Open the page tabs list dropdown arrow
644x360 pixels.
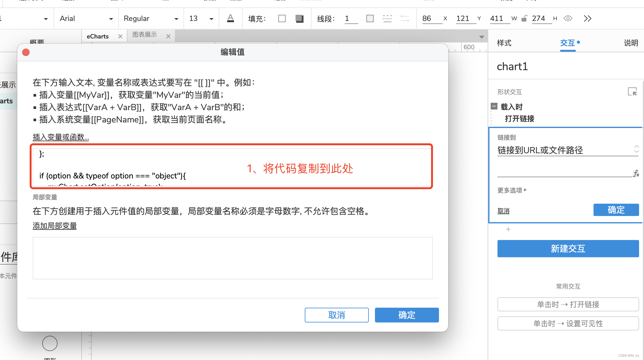pyautogui.click(x=482, y=37)
